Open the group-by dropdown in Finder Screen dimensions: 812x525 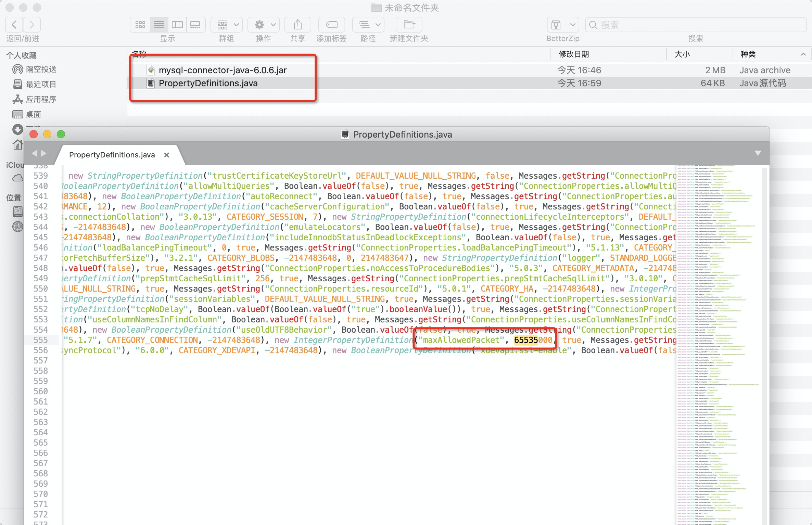coord(227,25)
